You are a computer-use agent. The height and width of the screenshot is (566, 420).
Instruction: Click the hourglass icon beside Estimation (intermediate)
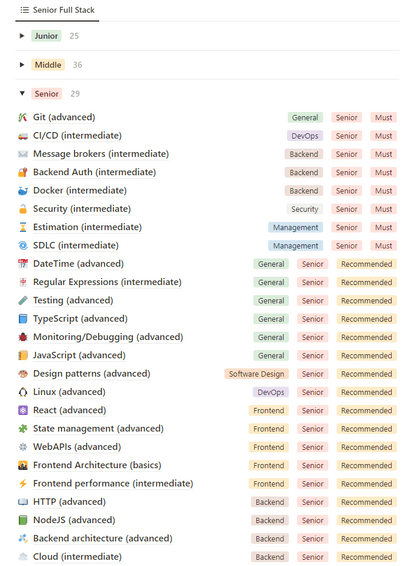[x=23, y=227]
